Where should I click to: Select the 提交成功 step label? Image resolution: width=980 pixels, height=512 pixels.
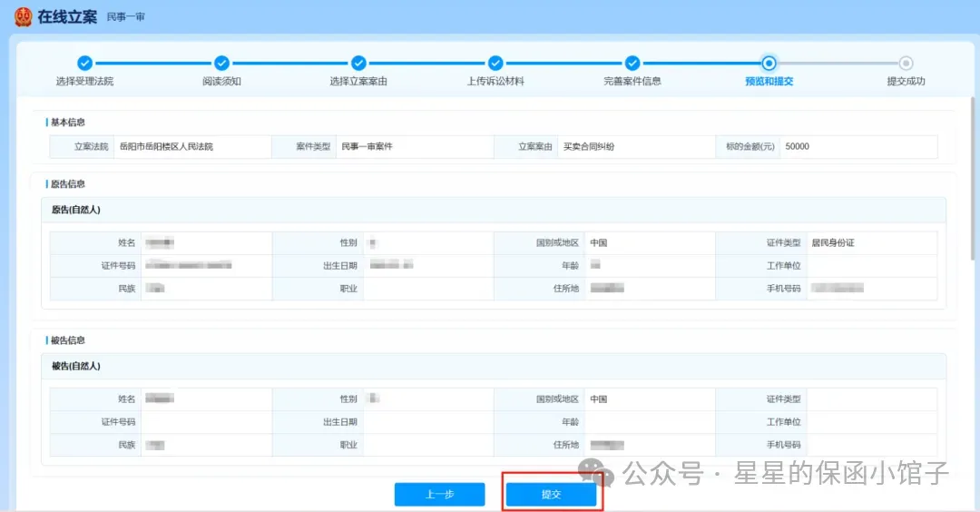pos(906,82)
